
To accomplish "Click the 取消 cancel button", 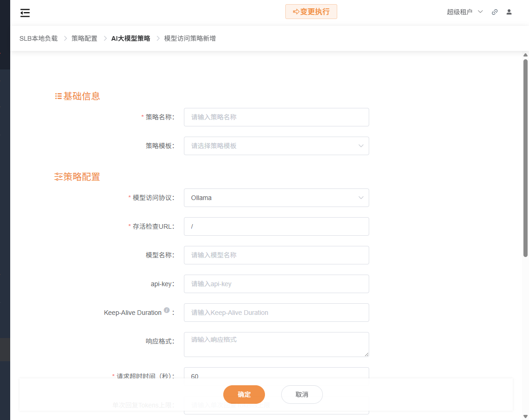I will click(302, 394).
